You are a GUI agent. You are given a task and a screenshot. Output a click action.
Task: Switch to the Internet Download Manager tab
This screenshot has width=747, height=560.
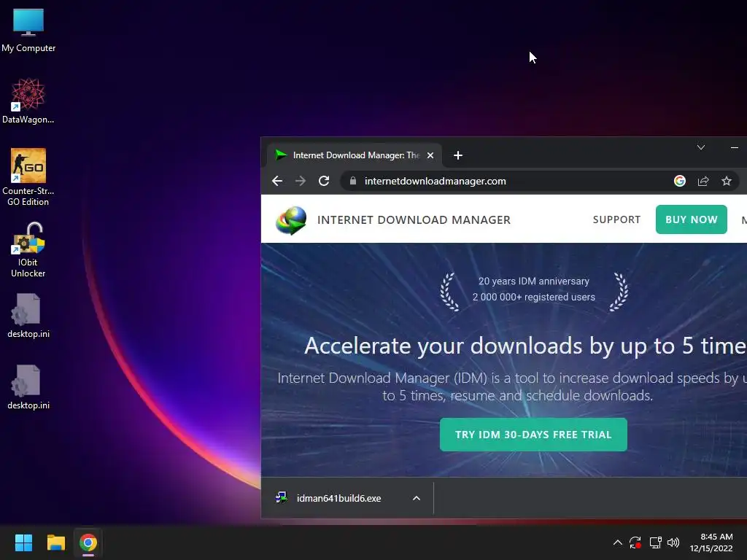click(x=355, y=155)
